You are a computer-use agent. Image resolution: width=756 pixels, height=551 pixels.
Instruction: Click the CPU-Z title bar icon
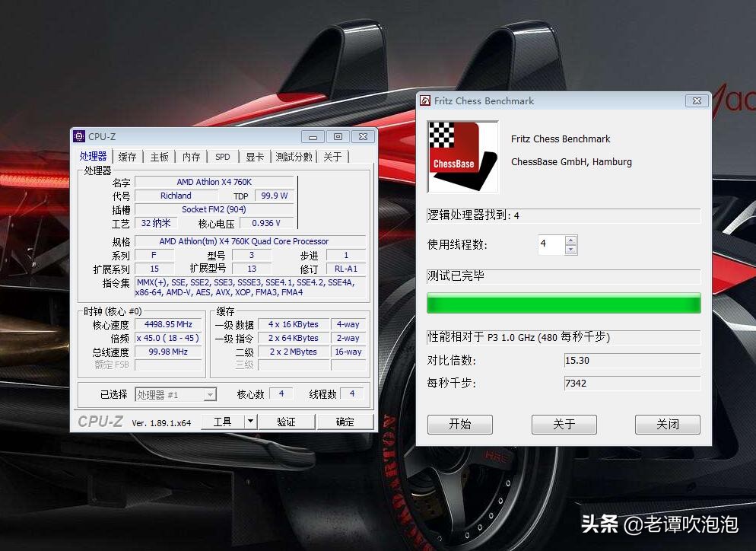[79, 136]
